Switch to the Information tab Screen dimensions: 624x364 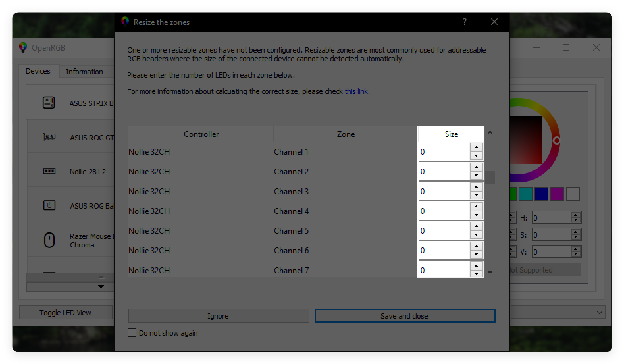pyautogui.click(x=84, y=72)
